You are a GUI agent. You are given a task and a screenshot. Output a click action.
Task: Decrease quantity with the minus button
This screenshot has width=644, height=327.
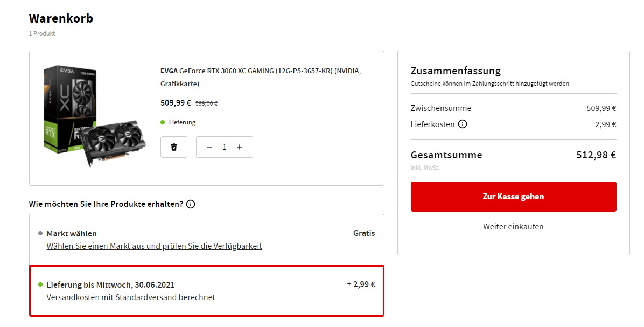click(x=209, y=147)
